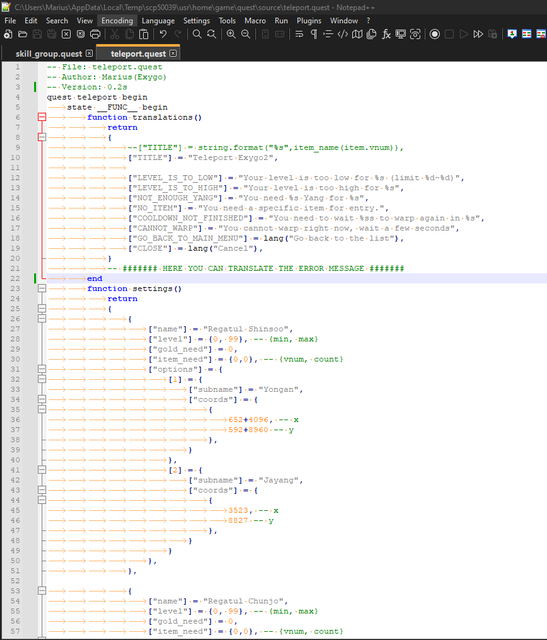Screen dimensions: 547x640
Task: Click the Cut scissors toolbar icon
Action: pos(115,34)
